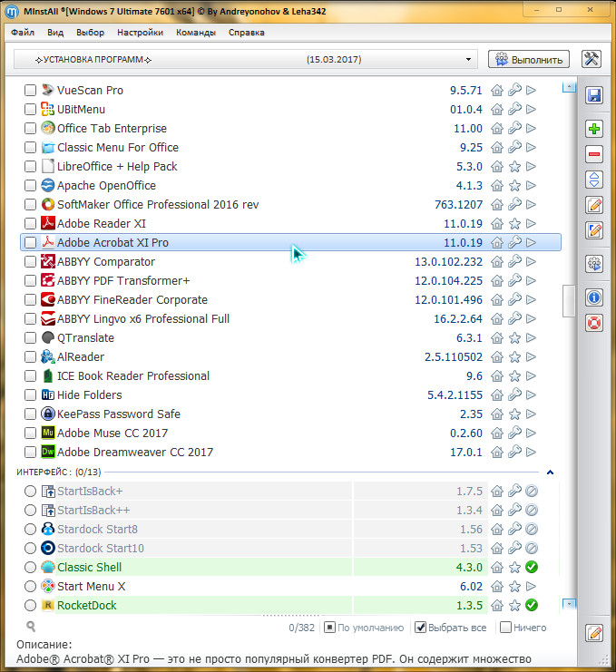Image resolution: width=616 pixels, height=672 pixels.
Task: Open the Справка menu
Action: coord(247,33)
